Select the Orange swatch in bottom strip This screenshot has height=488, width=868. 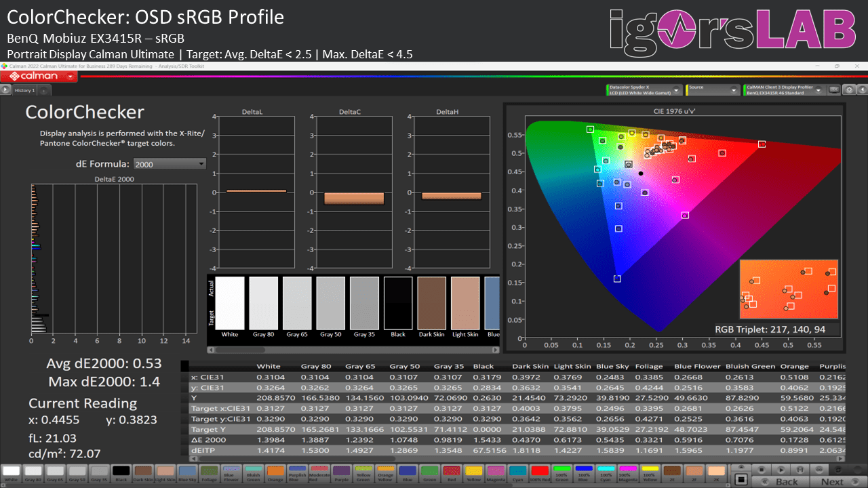tap(275, 473)
